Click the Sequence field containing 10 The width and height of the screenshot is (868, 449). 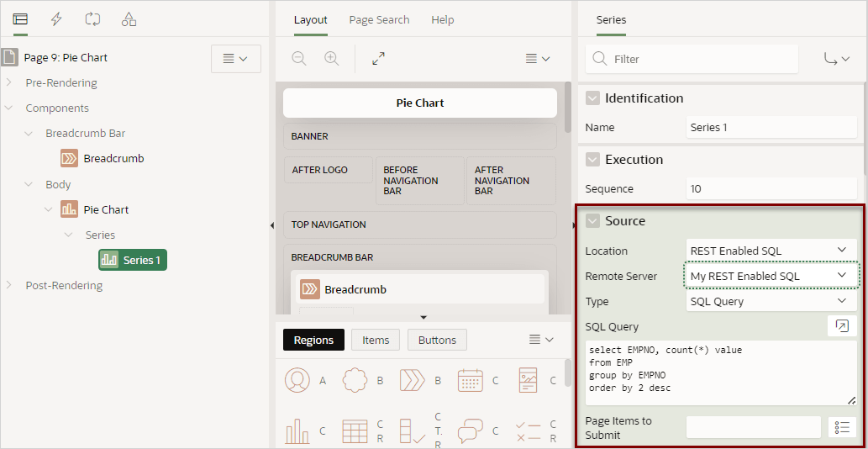point(771,189)
